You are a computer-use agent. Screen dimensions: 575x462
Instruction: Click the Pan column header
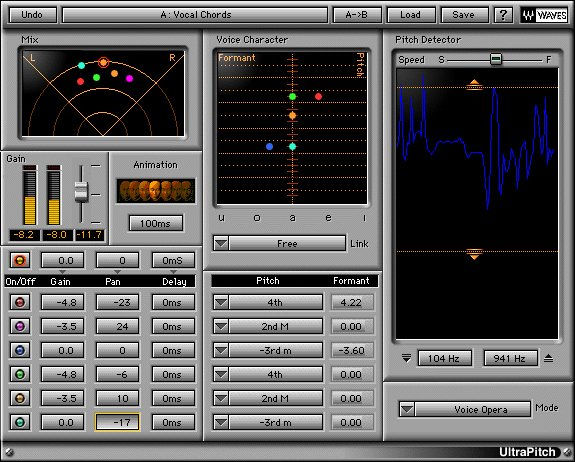pyautogui.click(x=113, y=282)
